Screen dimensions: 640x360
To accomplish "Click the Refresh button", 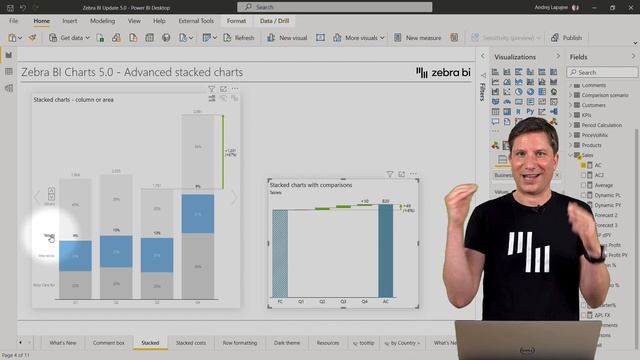I will 239,38.
